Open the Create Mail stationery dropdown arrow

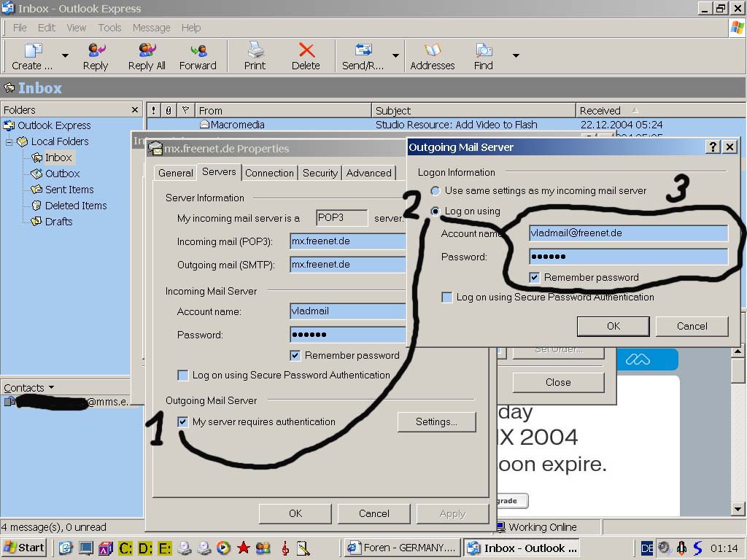pos(65,55)
